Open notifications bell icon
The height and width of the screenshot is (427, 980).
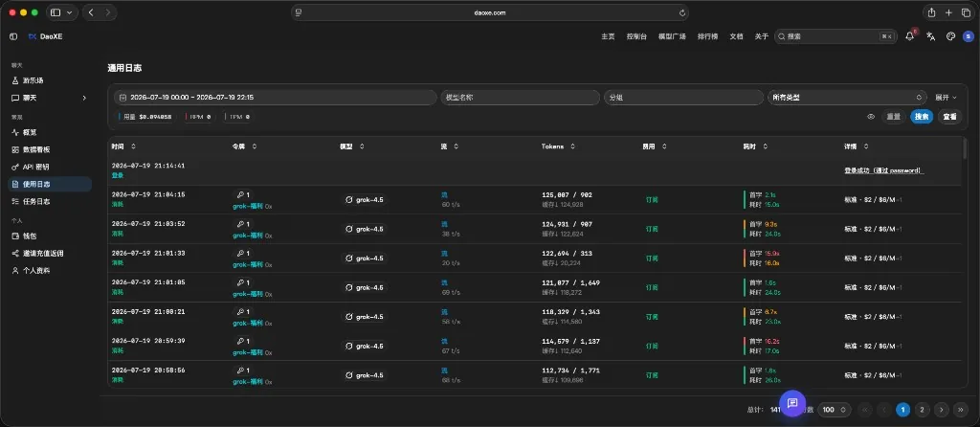point(910,37)
